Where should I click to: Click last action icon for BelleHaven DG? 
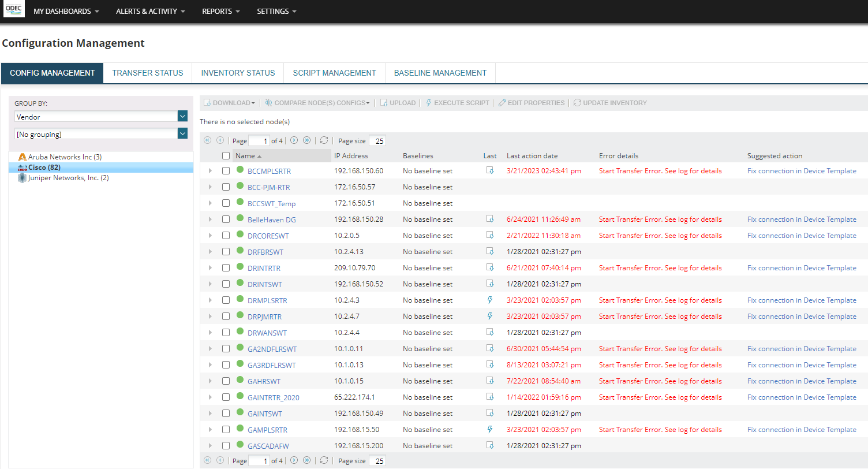[490, 219]
